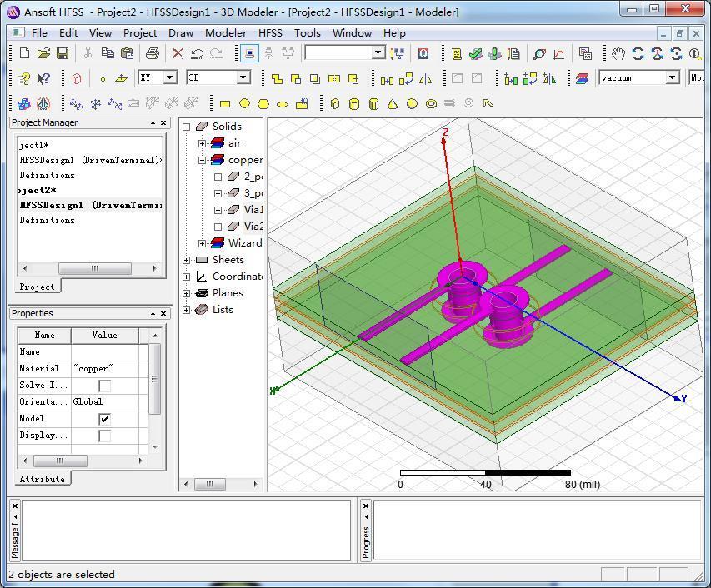Save the project with the floppy disk icon
711x588 pixels.
(x=63, y=53)
